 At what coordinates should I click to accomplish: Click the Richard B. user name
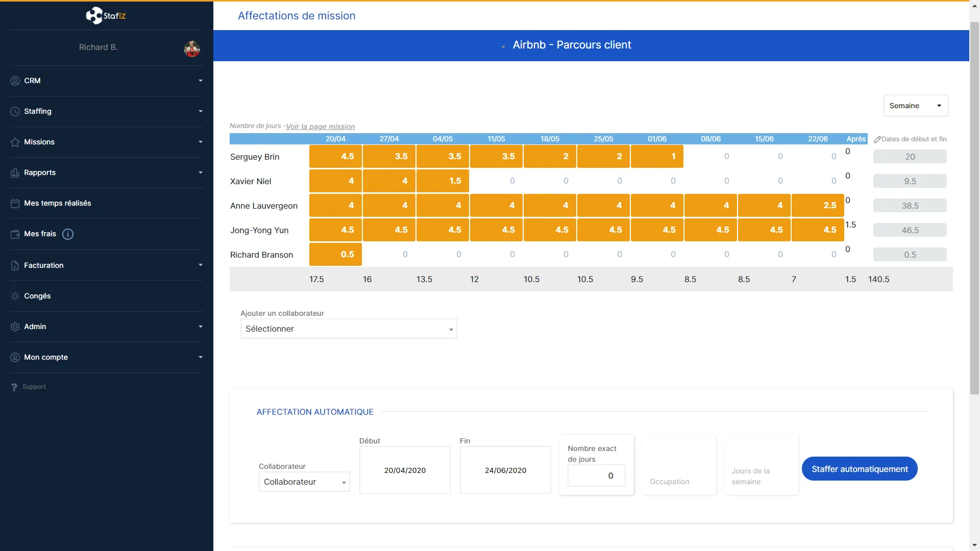[98, 47]
